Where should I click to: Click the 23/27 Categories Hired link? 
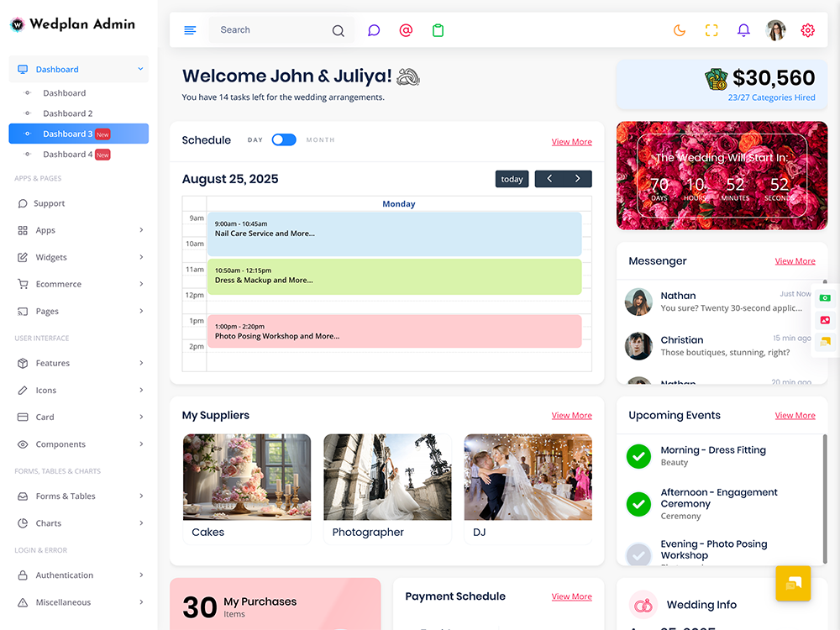tap(771, 97)
